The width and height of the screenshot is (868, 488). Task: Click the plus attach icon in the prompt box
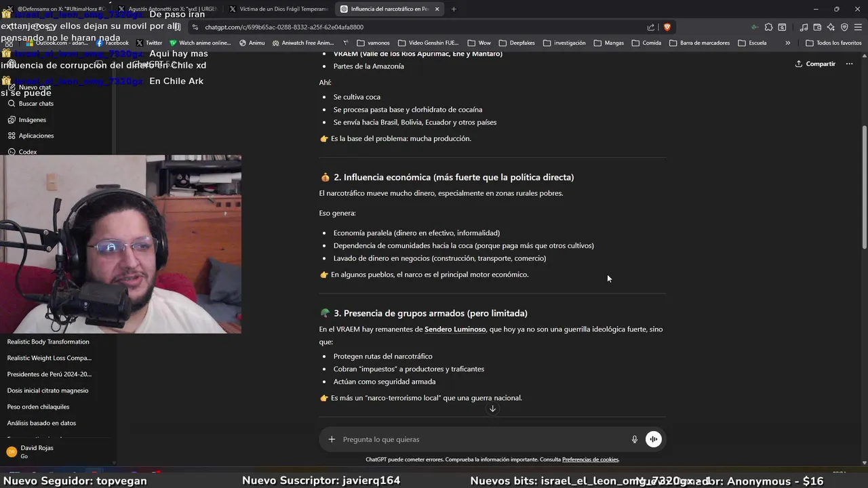332,439
